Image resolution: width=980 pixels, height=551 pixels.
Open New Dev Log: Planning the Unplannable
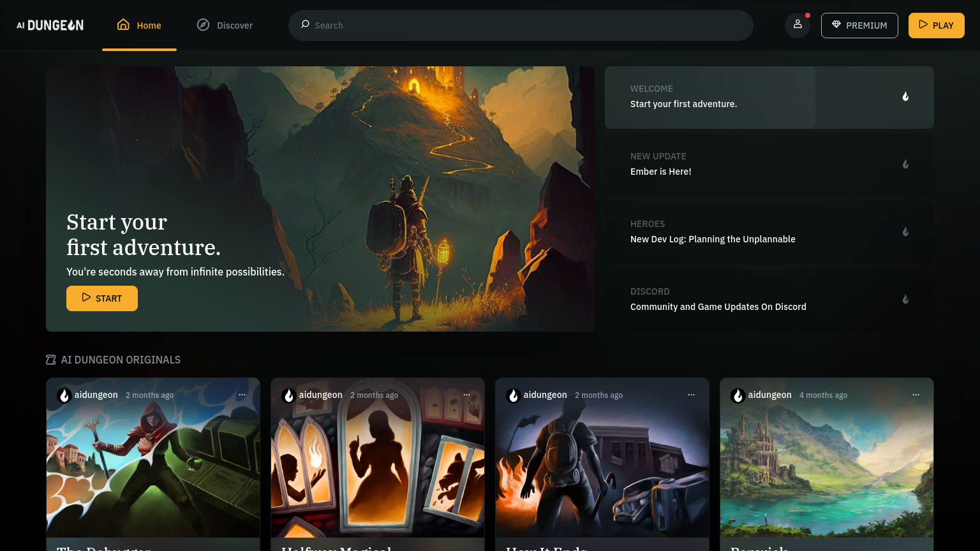[x=712, y=239]
